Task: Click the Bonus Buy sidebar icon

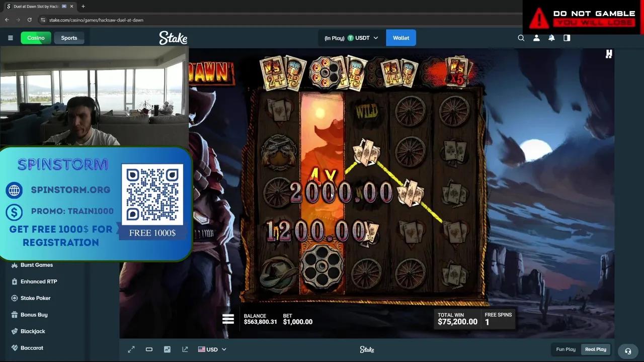Action: pyautogui.click(x=14, y=315)
